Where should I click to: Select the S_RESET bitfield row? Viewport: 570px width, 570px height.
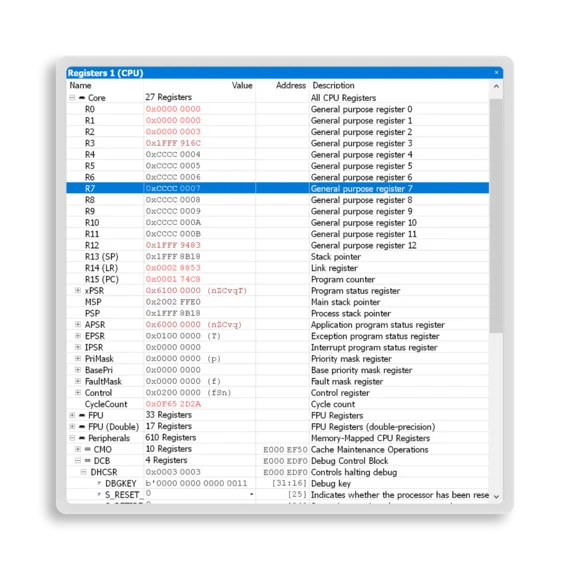tap(278, 494)
